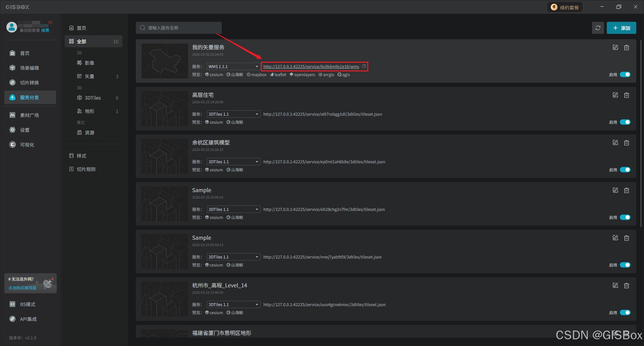
Task: Delete the 高层住宅 service
Action: coord(626,95)
